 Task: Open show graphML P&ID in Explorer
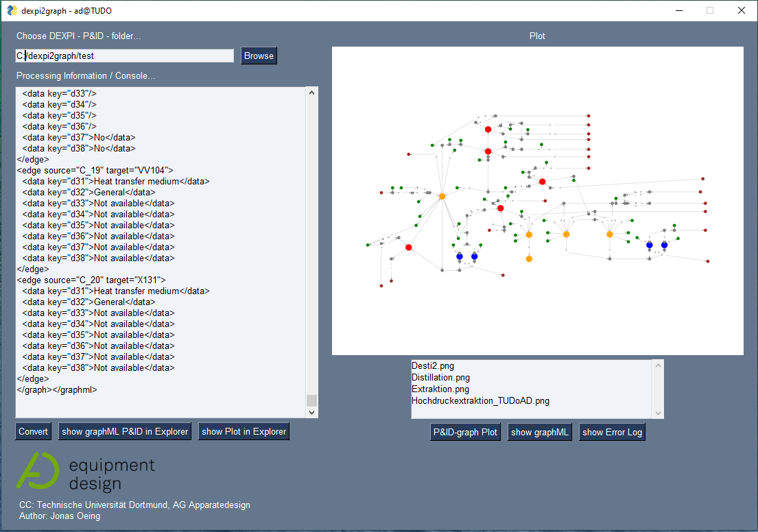tap(125, 431)
